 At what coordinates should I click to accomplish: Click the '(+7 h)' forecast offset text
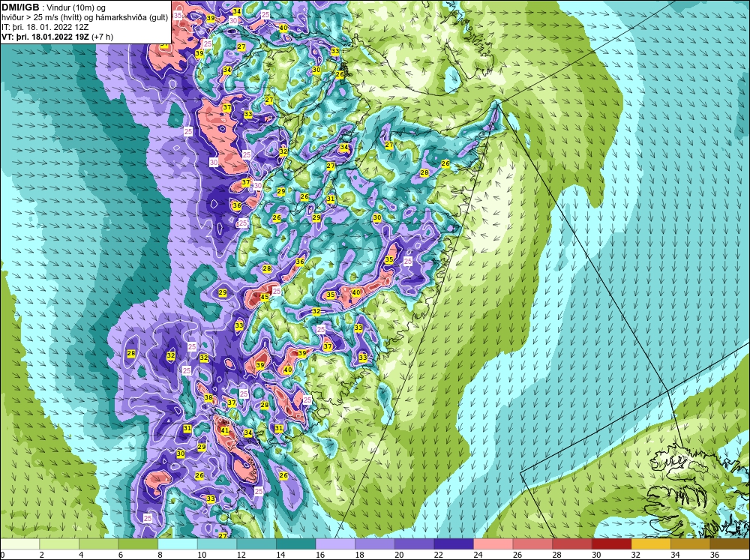[102, 37]
